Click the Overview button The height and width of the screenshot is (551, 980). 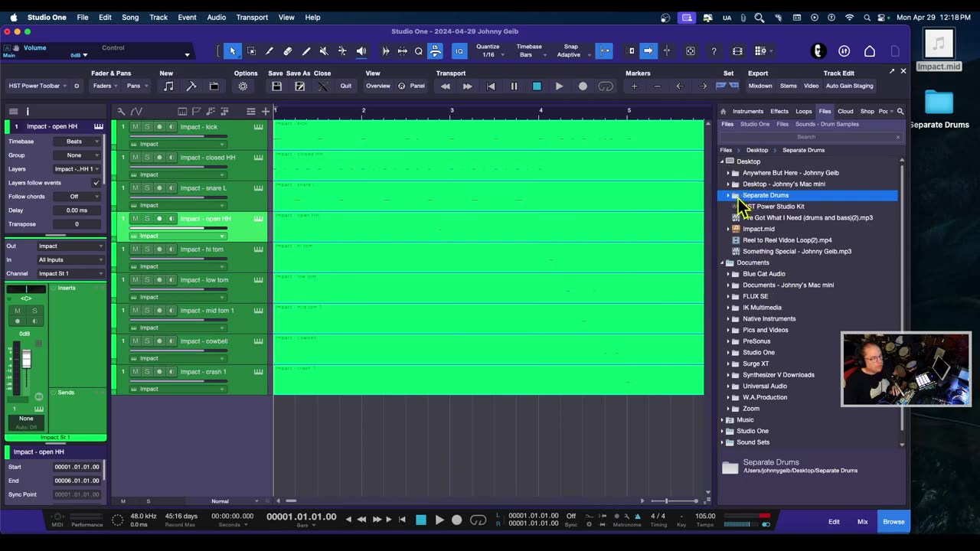pyautogui.click(x=378, y=86)
